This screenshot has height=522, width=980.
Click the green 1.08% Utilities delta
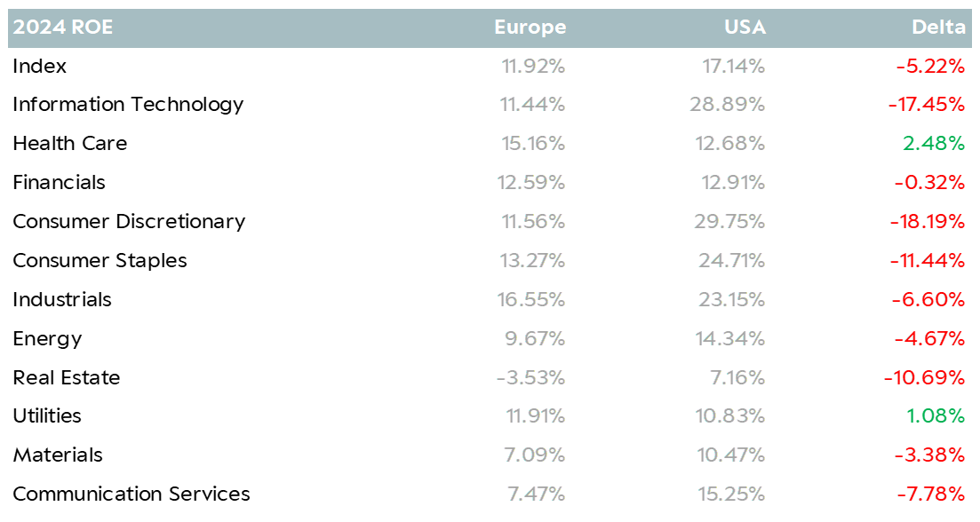(x=936, y=415)
